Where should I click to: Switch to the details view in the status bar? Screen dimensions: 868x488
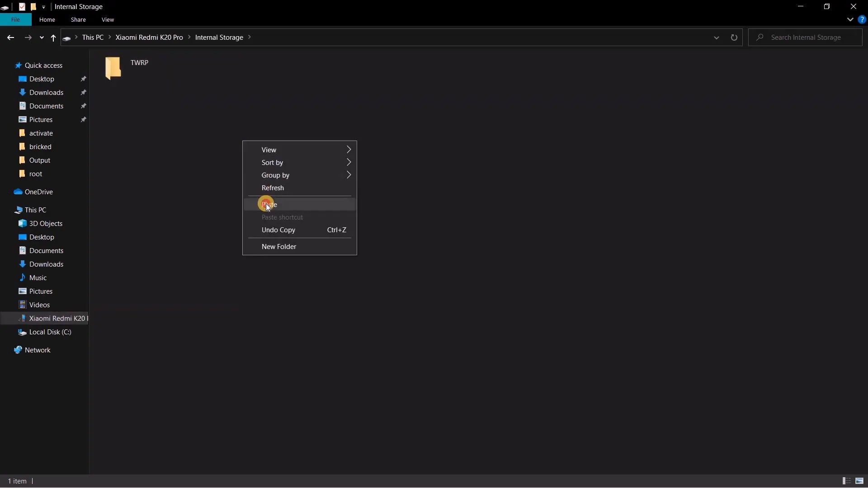click(847, 481)
